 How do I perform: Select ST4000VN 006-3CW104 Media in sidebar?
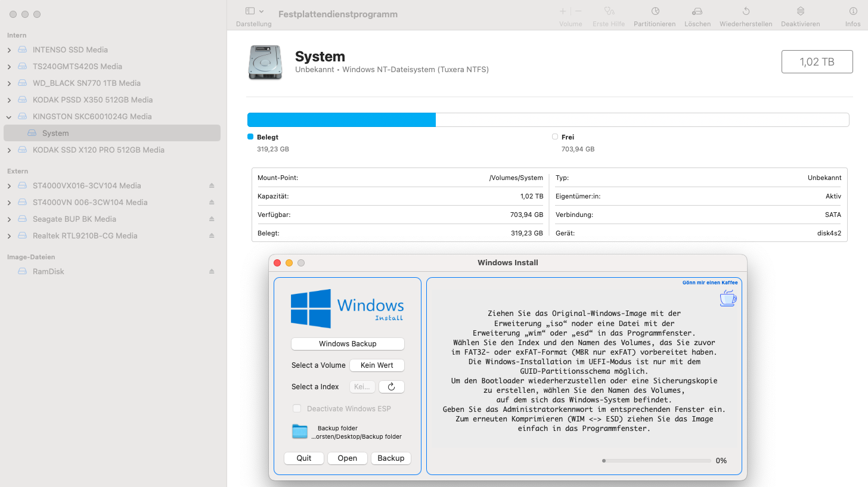point(90,203)
